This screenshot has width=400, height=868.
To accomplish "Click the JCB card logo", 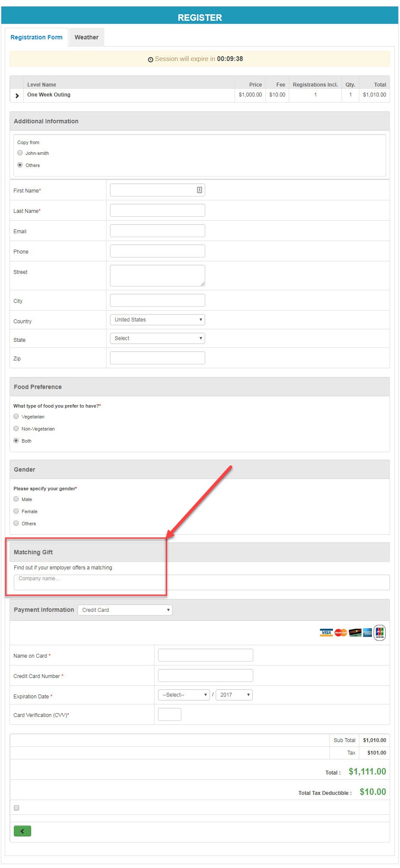I will click(x=380, y=633).
